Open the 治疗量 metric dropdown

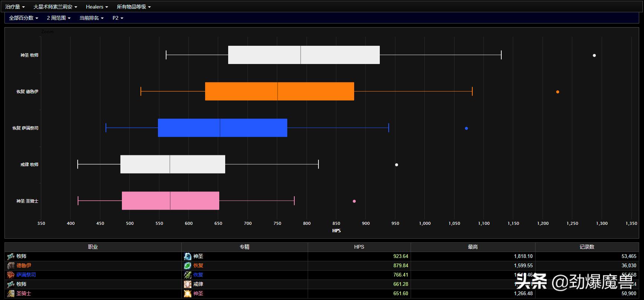(15, 7)
